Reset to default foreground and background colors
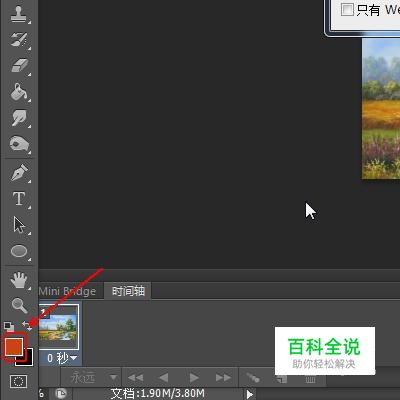The height and width of the screenshot is (400, 400). coord(9,326)
